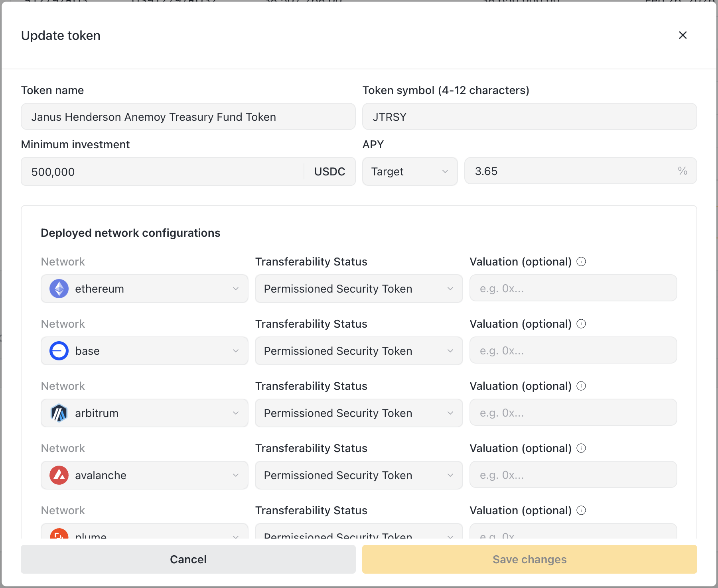Open the APY Target type dropdown
The height and width of the screenshot is (588, 718).
click(x=409, y=171)
